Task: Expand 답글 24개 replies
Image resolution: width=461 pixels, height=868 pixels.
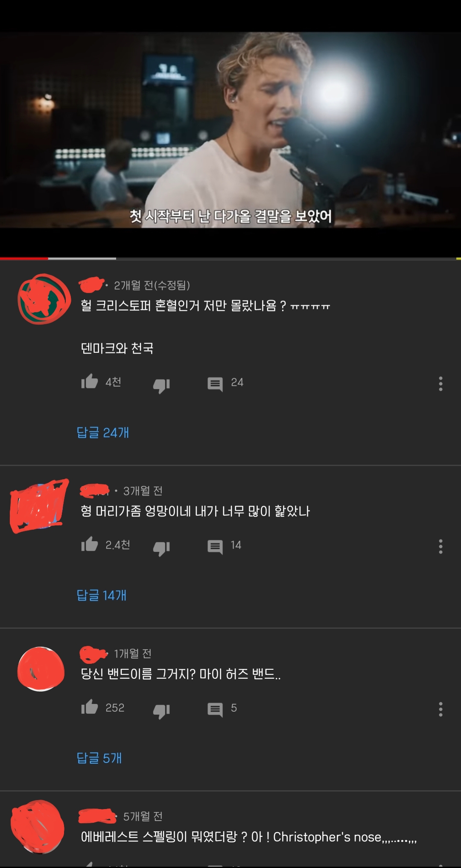Action: coord(103,432)
